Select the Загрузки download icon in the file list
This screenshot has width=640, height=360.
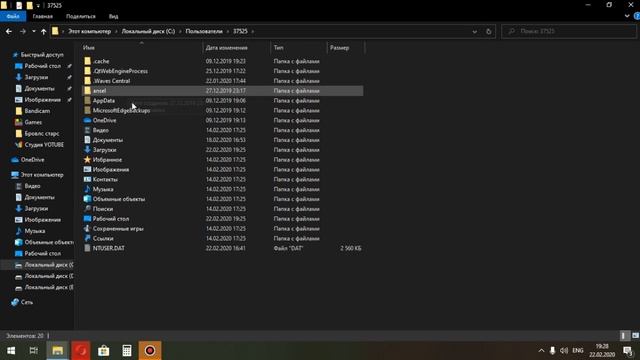pyautogui.click(x=87, y=150)
